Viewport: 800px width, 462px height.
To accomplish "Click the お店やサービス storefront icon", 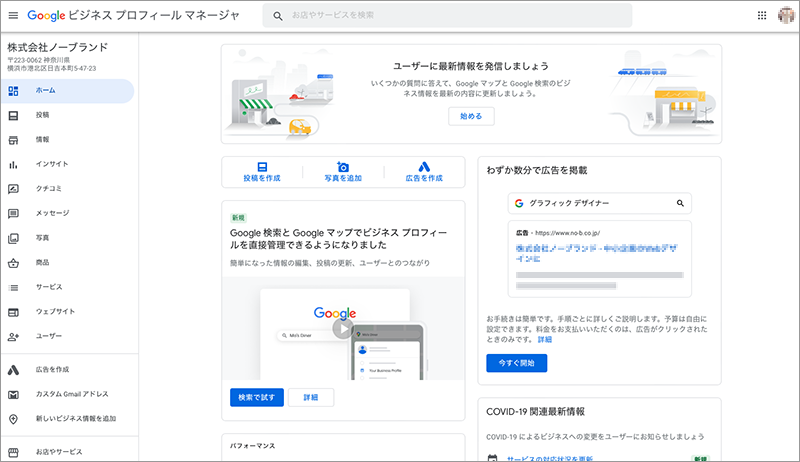I will [x=13, y=452].
